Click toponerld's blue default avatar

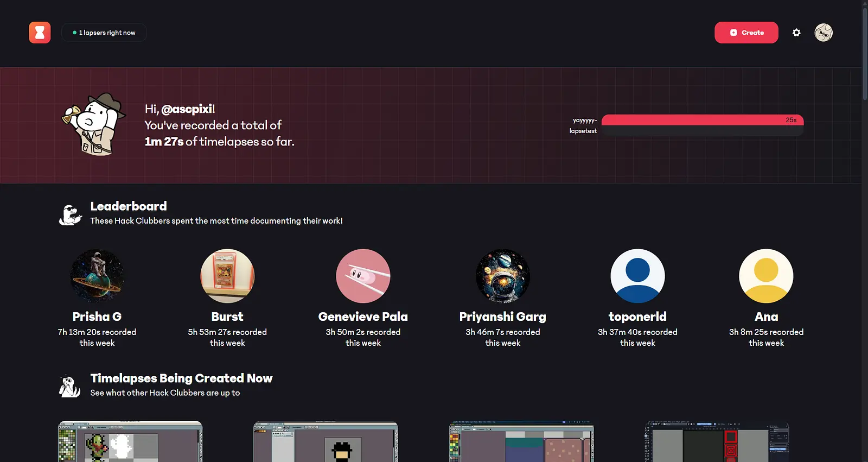click(637, 276)
